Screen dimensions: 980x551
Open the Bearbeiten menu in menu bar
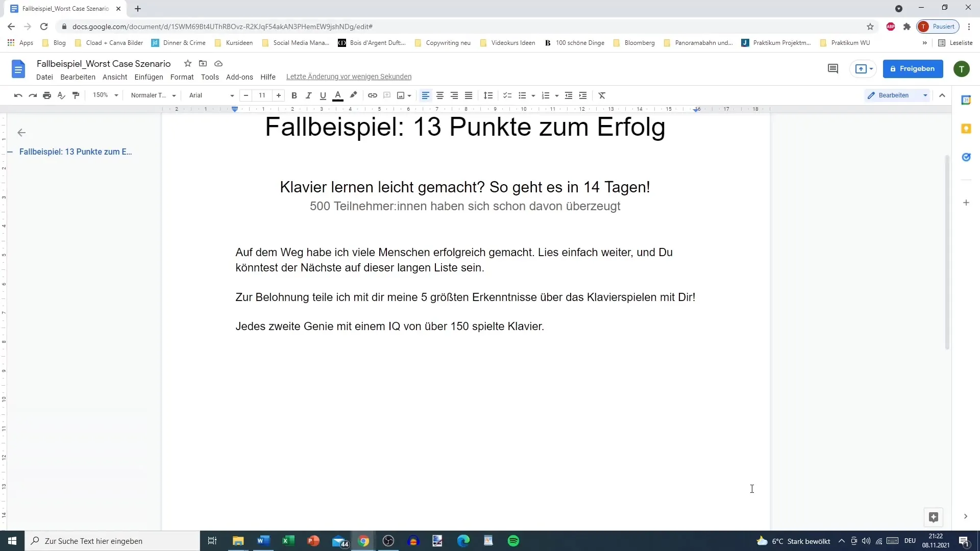tap(78, 77)
